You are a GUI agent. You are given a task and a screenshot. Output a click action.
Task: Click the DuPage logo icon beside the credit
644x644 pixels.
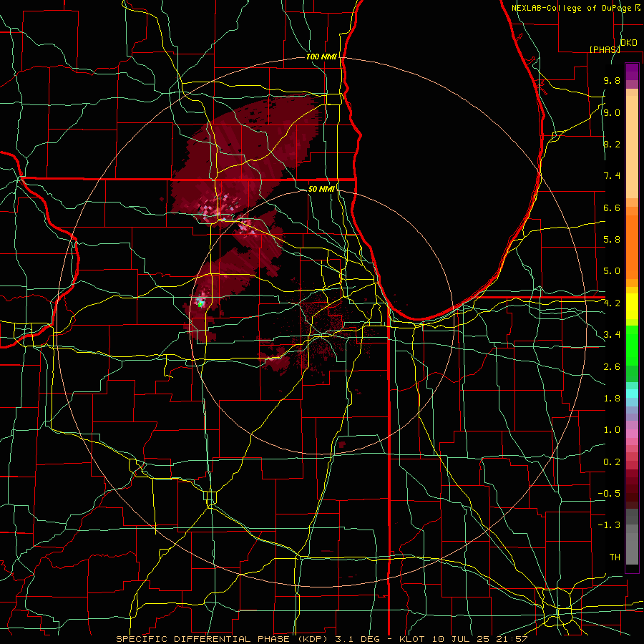click(638, 8)
